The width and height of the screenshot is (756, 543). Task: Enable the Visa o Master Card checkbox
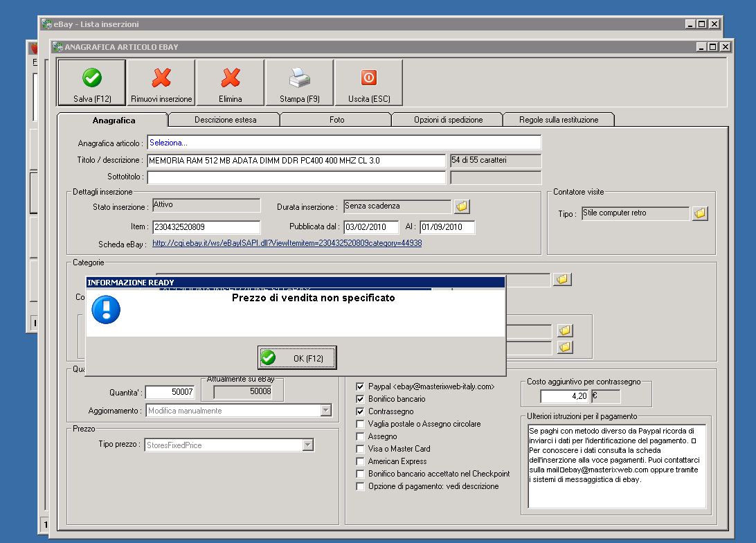tap(360, 449)
